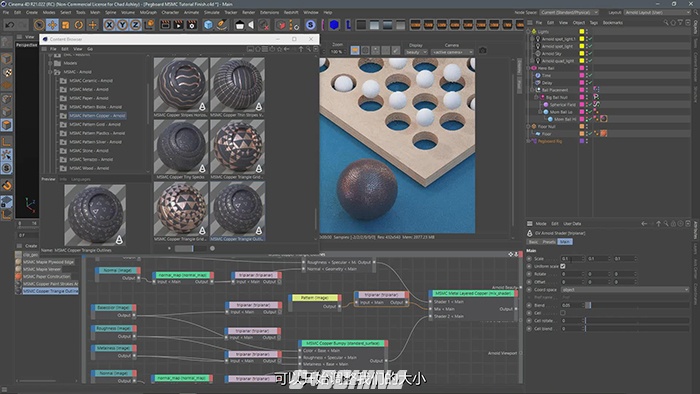700x394 pixels.
Task: Open the Simulate menu
Action: coord(212,12)
